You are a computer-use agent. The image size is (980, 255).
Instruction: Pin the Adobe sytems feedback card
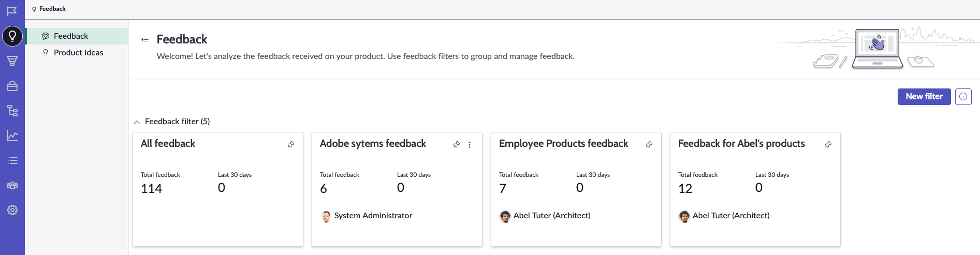tap(457, 144)
